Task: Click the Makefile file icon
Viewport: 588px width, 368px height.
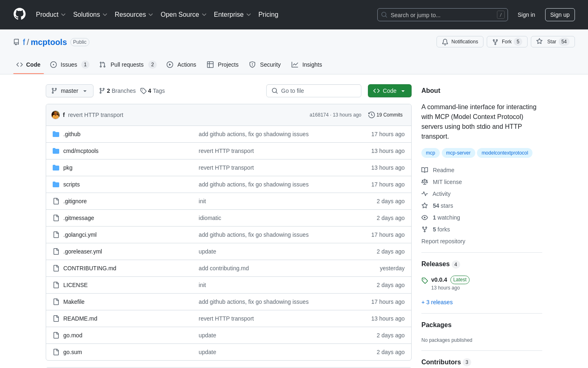Action: [x=56, y=302]
